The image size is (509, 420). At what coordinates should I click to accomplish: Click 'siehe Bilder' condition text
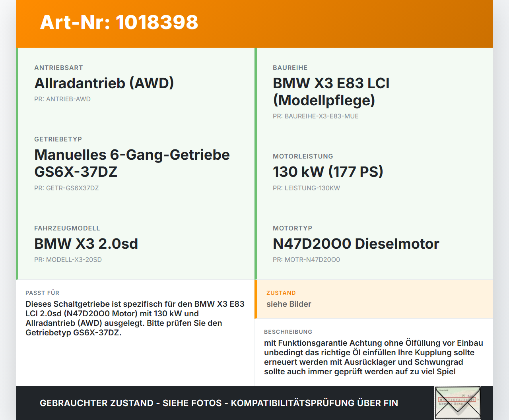pyautogui.click(x=289, y=304)
